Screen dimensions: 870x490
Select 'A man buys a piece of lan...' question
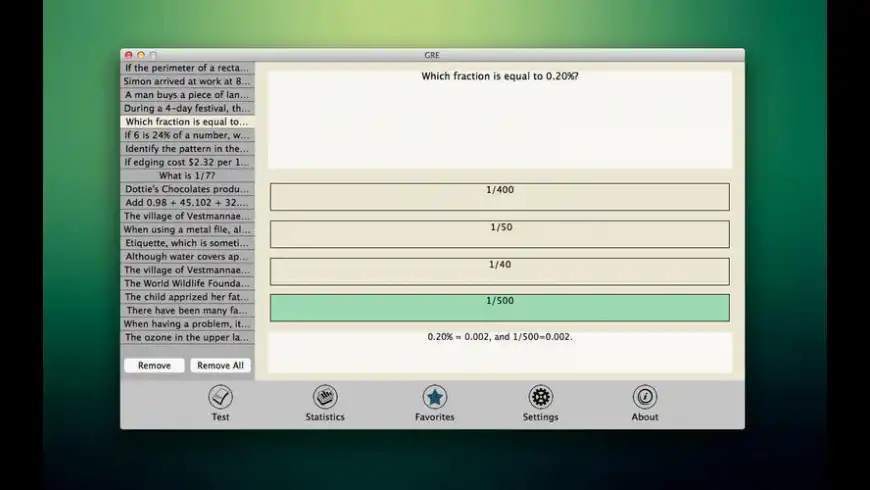188,95
